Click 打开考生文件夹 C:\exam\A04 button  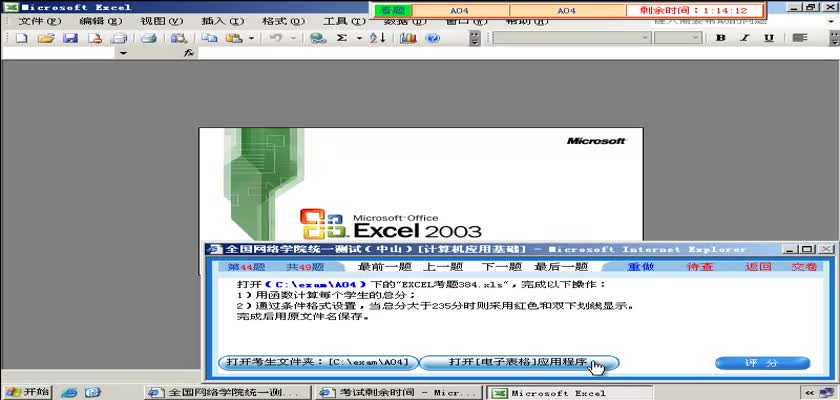(318, 363)
